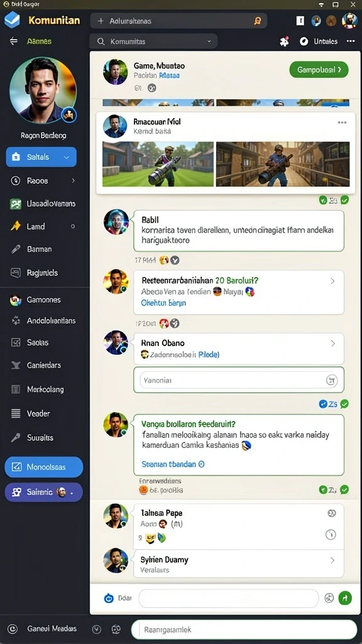362x644 pixels.
Task: Click the blue Bdar icon beside message box
Action: coord(109,599)
